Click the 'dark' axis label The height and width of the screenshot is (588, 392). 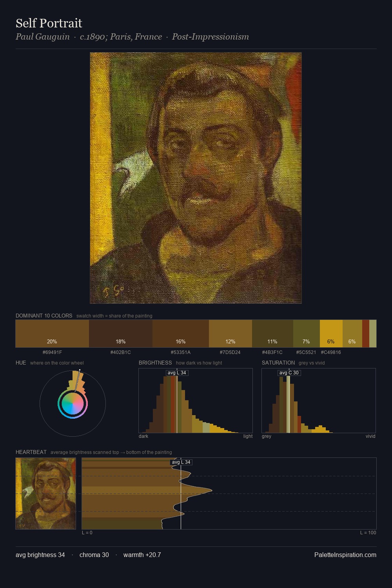click(x=143, y=436)
